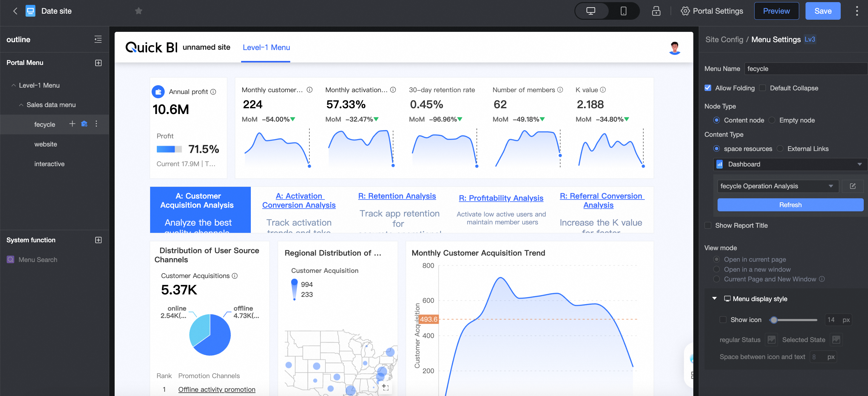Enable Show Report Title checkbox

(x=708, y=226)
